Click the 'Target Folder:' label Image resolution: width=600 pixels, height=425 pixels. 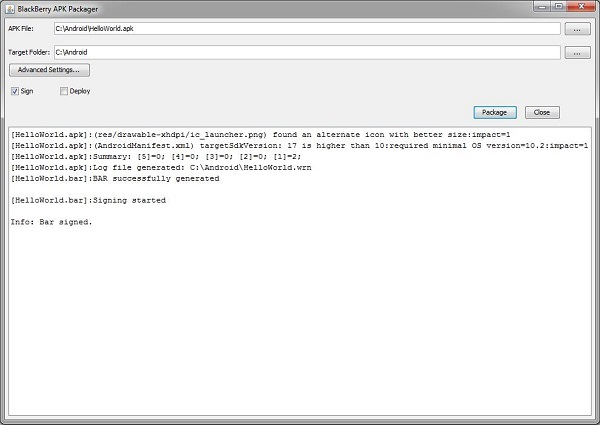pos(29,52)
